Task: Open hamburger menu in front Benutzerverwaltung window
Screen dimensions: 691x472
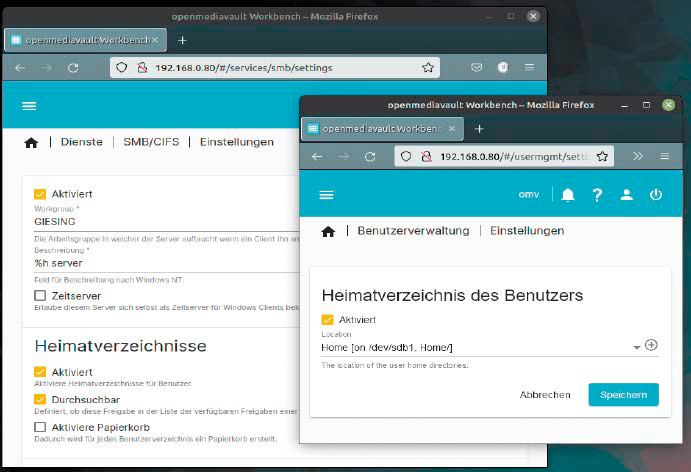Action: 326,195
